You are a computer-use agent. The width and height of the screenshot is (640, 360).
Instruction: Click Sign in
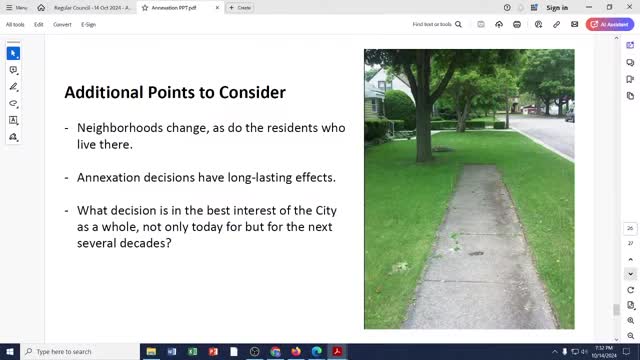pyautogui.click(x=557, y=8)
